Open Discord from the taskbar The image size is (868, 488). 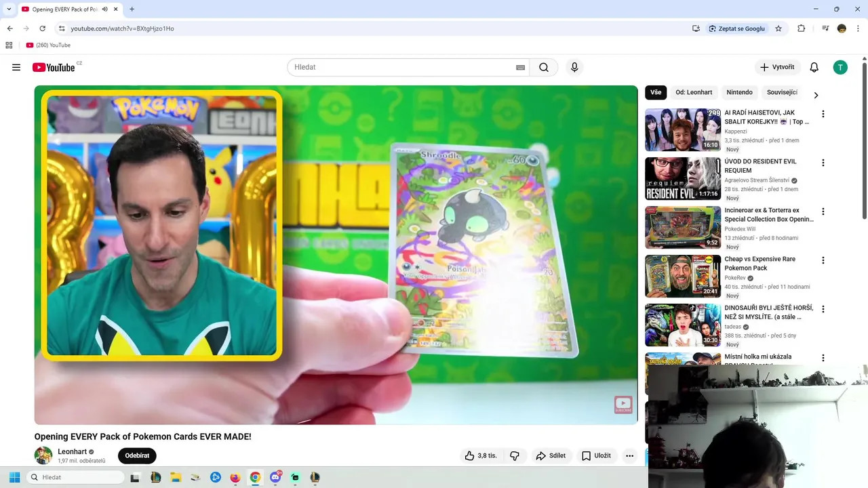point(275,477)
